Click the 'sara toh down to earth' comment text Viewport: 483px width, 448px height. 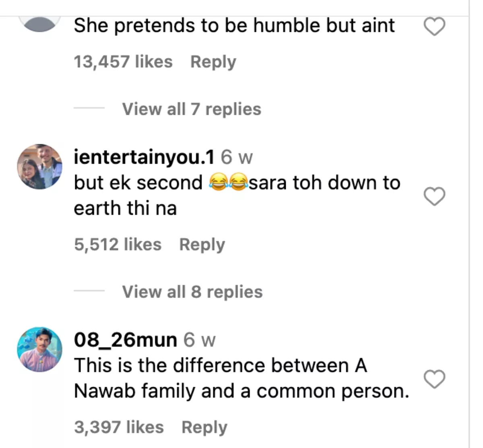(237, 195)
